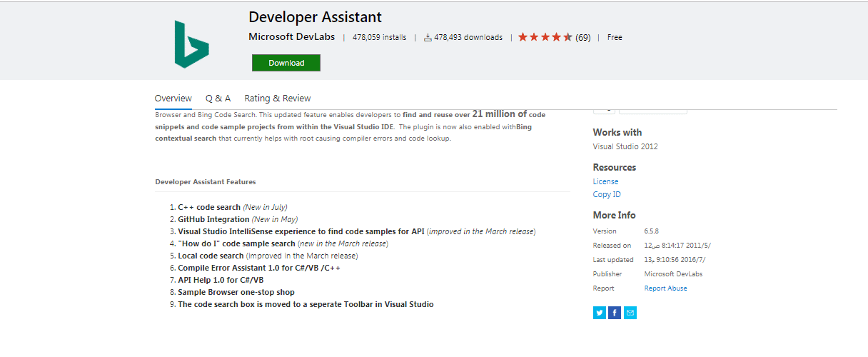Share on Twitter icon
Viewport: 868px width, 357px height.
click(600, 313)
